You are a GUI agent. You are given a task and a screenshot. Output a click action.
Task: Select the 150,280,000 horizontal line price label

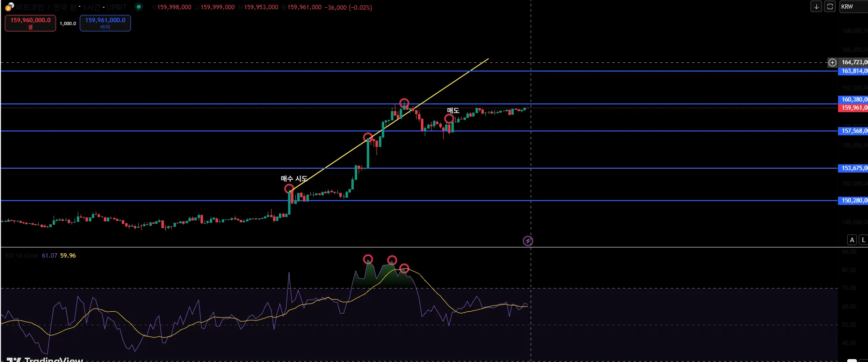(853, 201)
